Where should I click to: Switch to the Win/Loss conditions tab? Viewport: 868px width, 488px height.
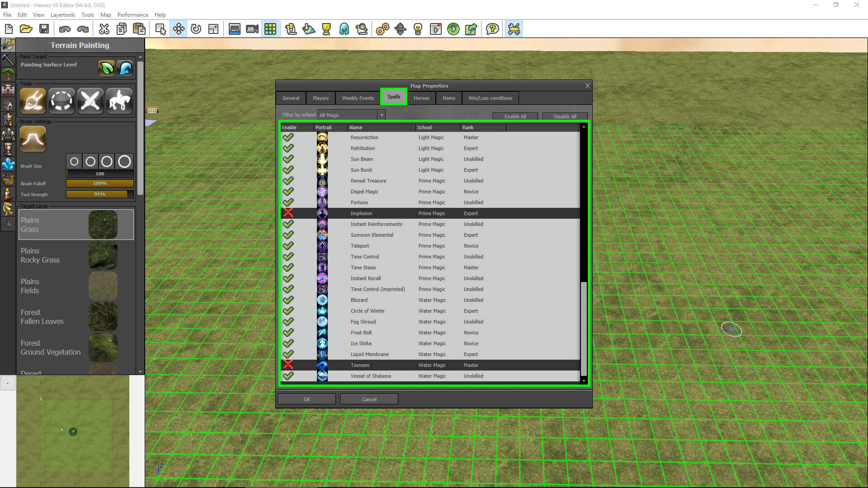pyautogui.click(x=491, y=98)
